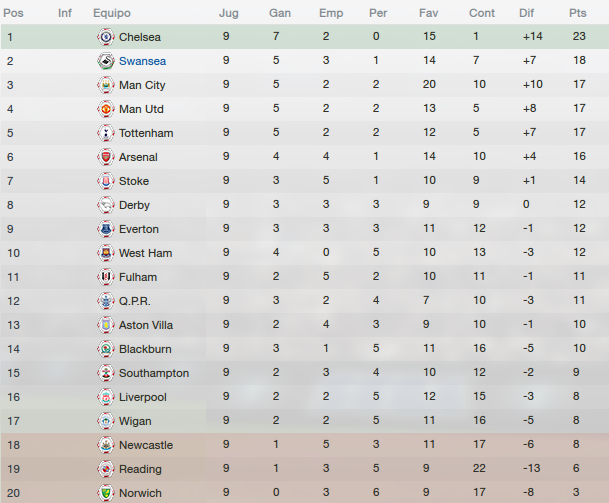Sort by the Gan column header
The image size is (609, 503).
click(x=280, y=13)
